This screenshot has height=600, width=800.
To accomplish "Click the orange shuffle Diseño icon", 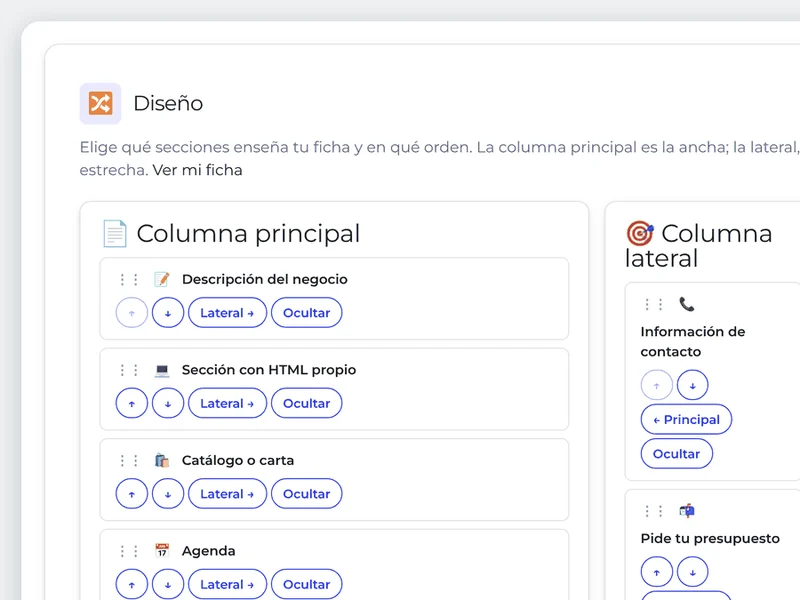I will coord(100,104).
